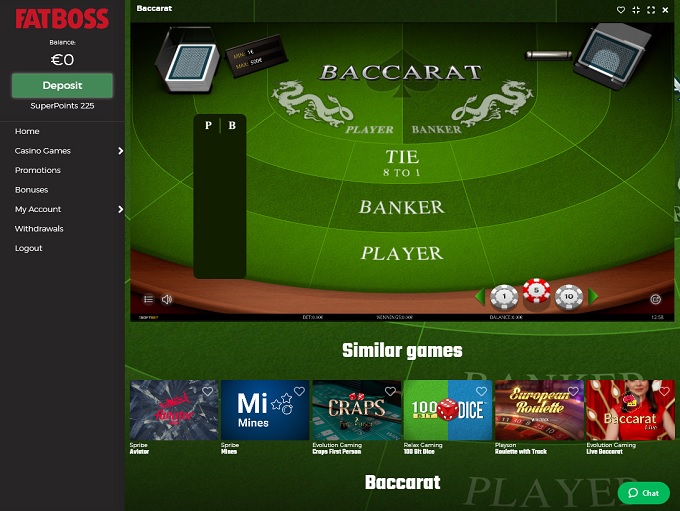Open the Craps First Person thumbnail
The height and width of the screenshot is (511, 680).
click(356, 410)
